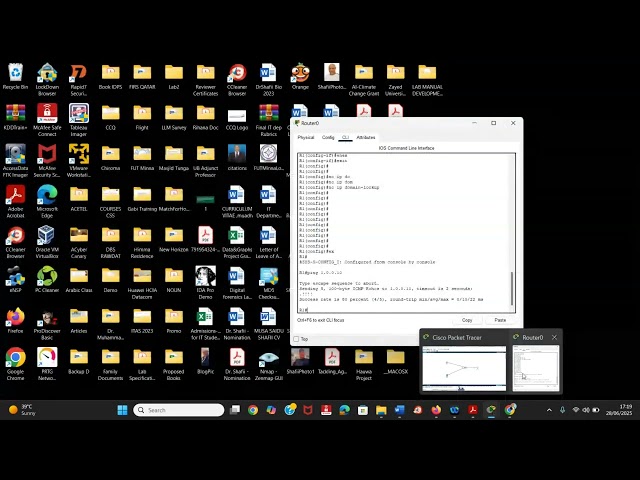Select the IDA Pro Demo desktop icon

pyautogui.click(x=205, y=283)
